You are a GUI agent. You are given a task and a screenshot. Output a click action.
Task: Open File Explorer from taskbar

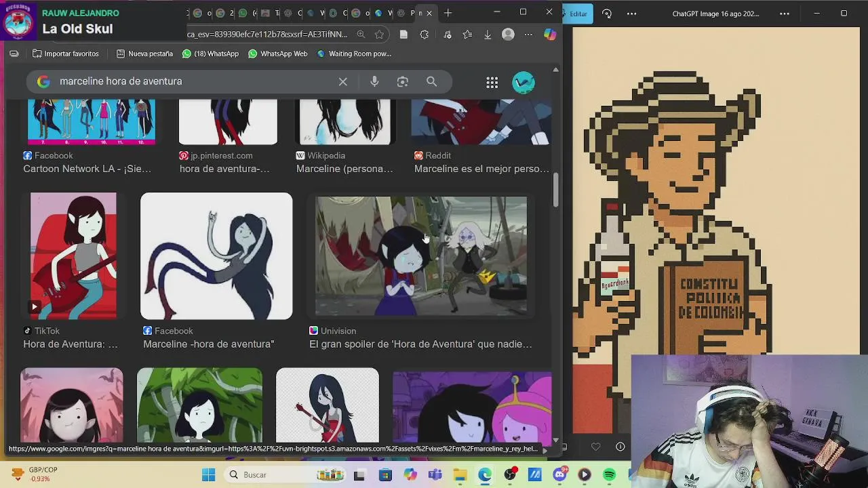coord(460,475)
